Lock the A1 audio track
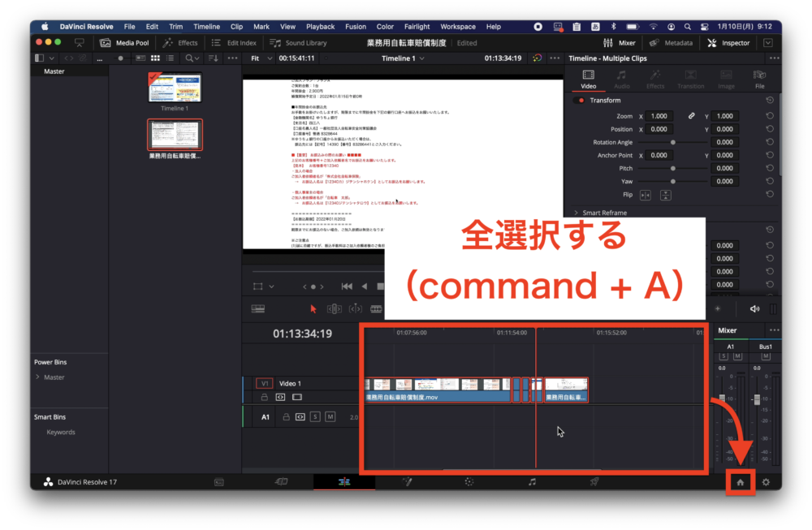 [286, 416]
